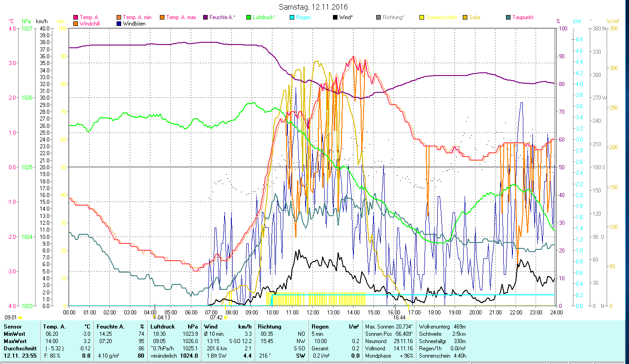Click the teal Taupunkt legend swatch

pyautogui.click(x=508, y=18)
